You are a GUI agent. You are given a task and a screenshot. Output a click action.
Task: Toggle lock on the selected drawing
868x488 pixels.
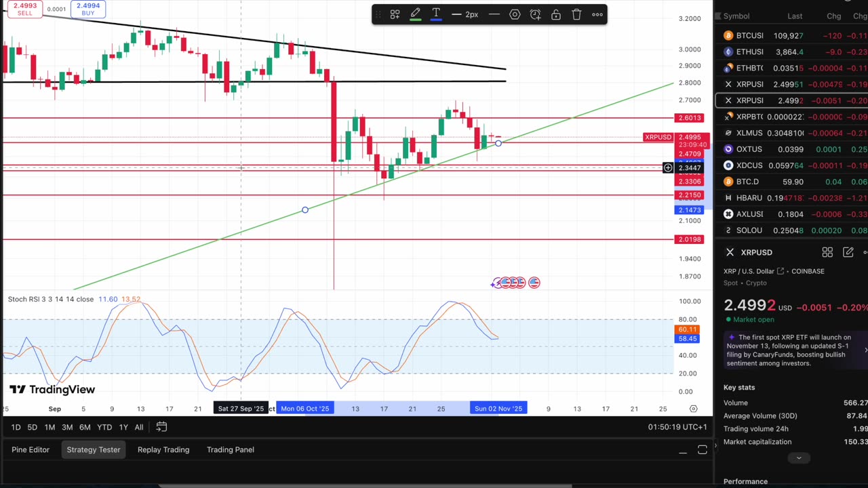click(x=556, y=14)
